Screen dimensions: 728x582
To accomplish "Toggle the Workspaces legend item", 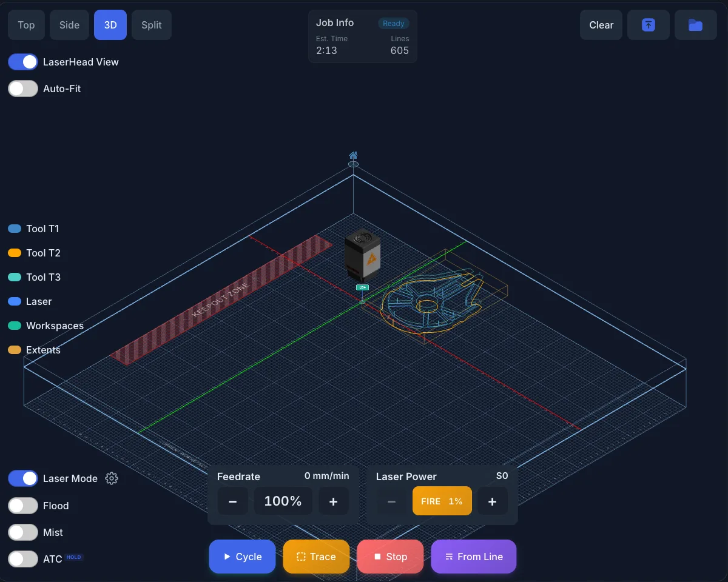I will [x=45, y=326].
